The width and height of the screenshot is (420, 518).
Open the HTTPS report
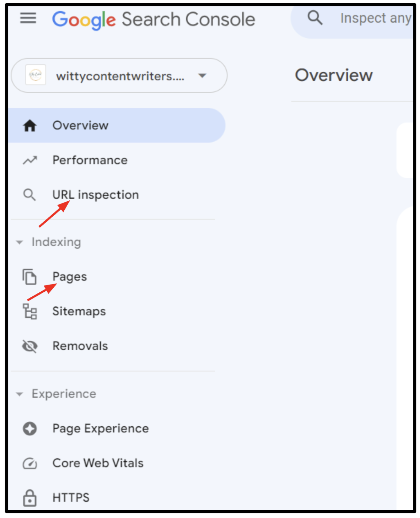[71, 497]
